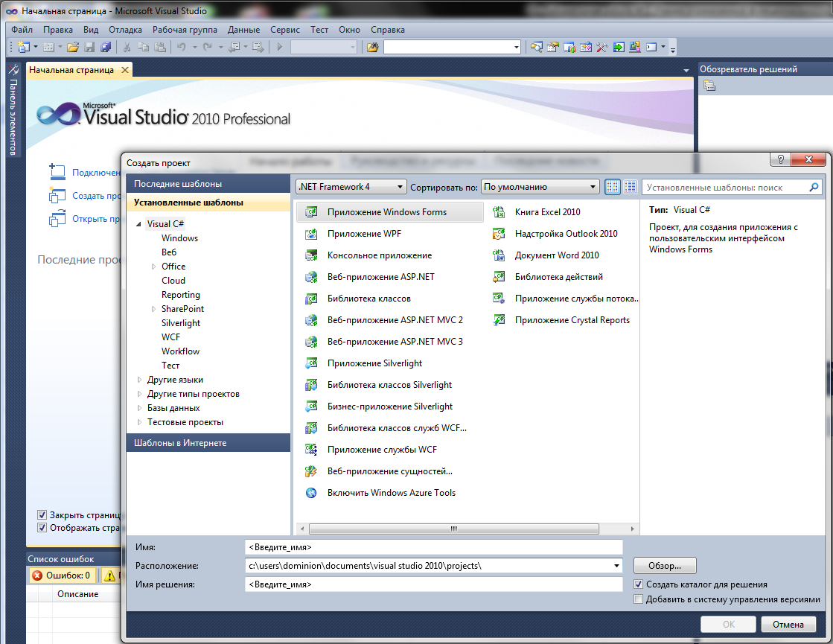The image size is (833, 644).
Task: Toggle Отображать страницу checkbox on start page
Action: coord(42,528)
